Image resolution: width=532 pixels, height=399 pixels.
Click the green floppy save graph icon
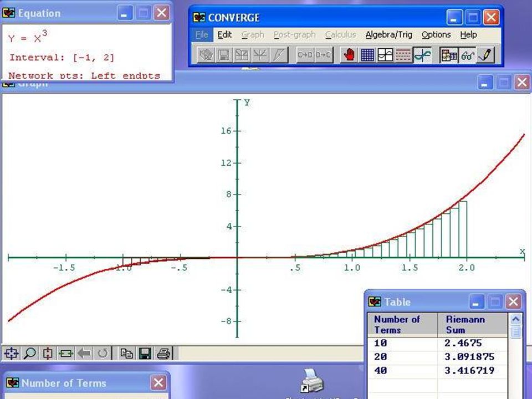point(145,353)
